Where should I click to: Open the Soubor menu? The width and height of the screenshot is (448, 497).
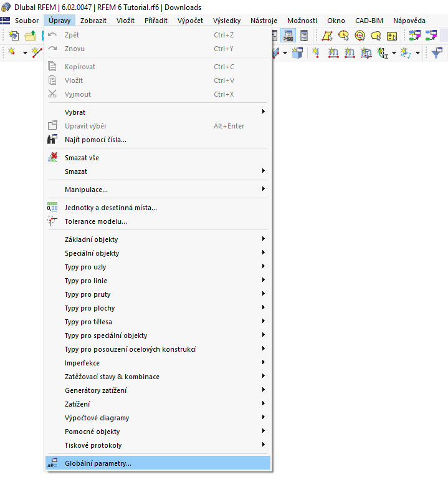click(x=27, y=21)
